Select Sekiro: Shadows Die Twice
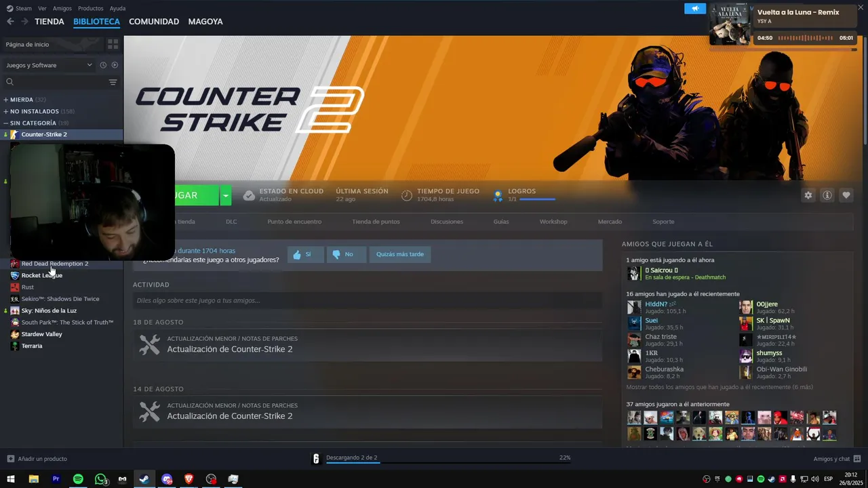Screen dimensions: 868x488 tap(62, 299)
